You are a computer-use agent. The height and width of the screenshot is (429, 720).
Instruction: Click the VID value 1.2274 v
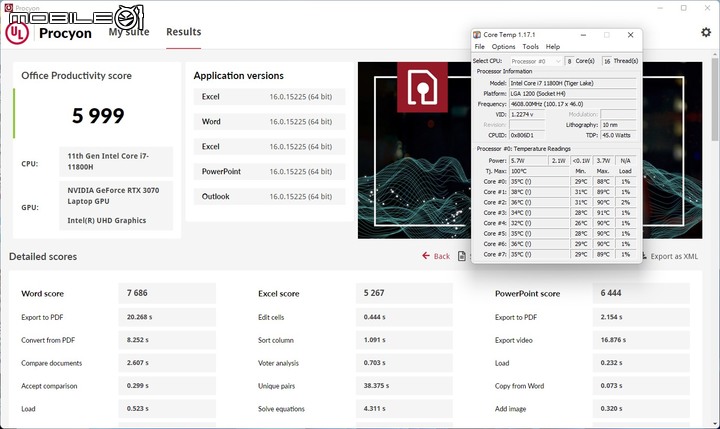527,114
